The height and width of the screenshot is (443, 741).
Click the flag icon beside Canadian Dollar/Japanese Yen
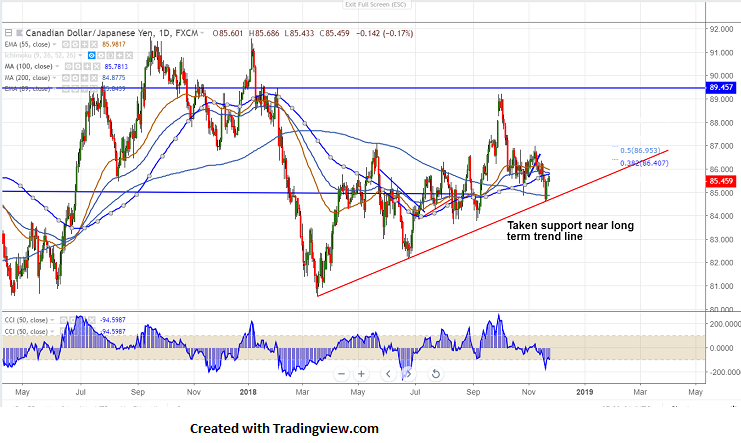pos(19,33)
